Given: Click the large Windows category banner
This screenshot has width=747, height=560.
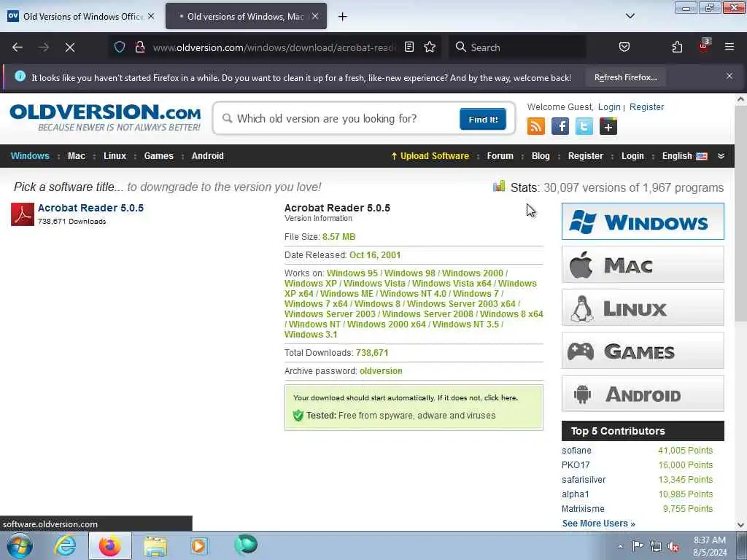Looking at the screenshot, I should [643, 222].
